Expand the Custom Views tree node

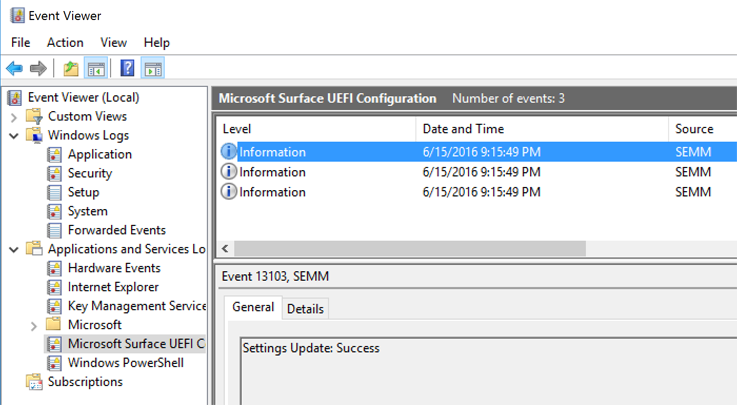tap(14, 117)
